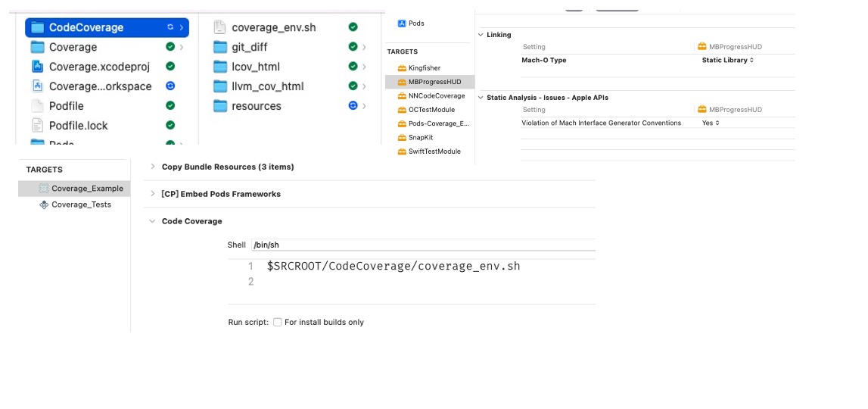Click the Coverage_Example app target icon
This screenshot has height=409, width=868.
coord(44,189)
